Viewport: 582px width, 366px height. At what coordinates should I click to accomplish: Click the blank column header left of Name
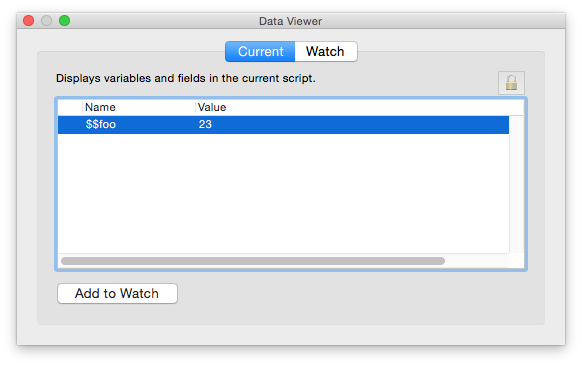[70, 107]
